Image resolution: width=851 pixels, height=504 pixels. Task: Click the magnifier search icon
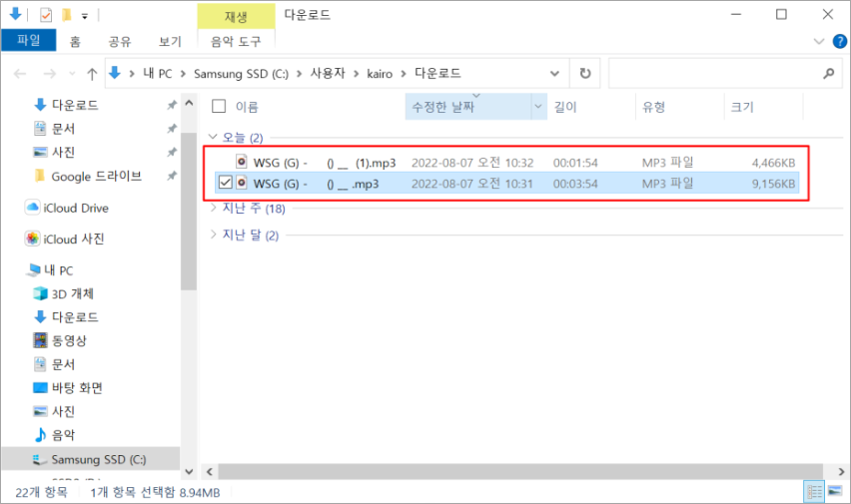click(x=828, y=73)
